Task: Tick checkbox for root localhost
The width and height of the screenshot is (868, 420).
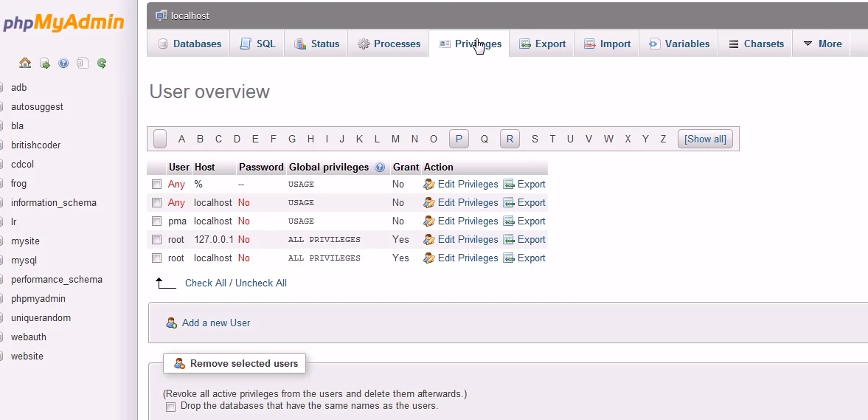Action: coord(156,258)
